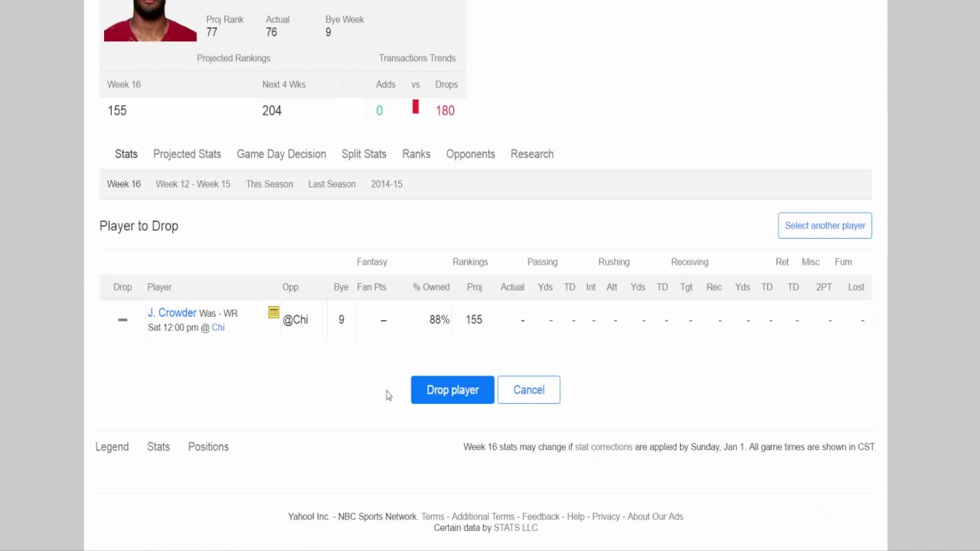Click the % Owned column header
This screenshot has width=980, height=551.
431,287
